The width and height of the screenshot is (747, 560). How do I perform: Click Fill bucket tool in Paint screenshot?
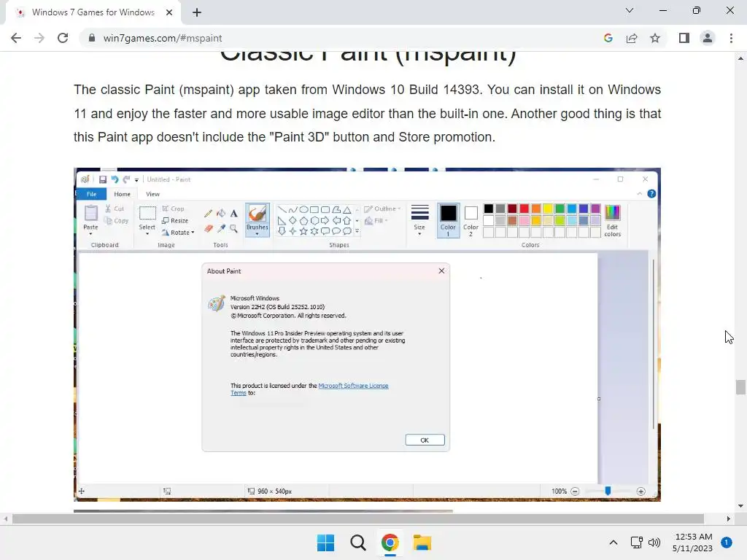pos(221,214)
